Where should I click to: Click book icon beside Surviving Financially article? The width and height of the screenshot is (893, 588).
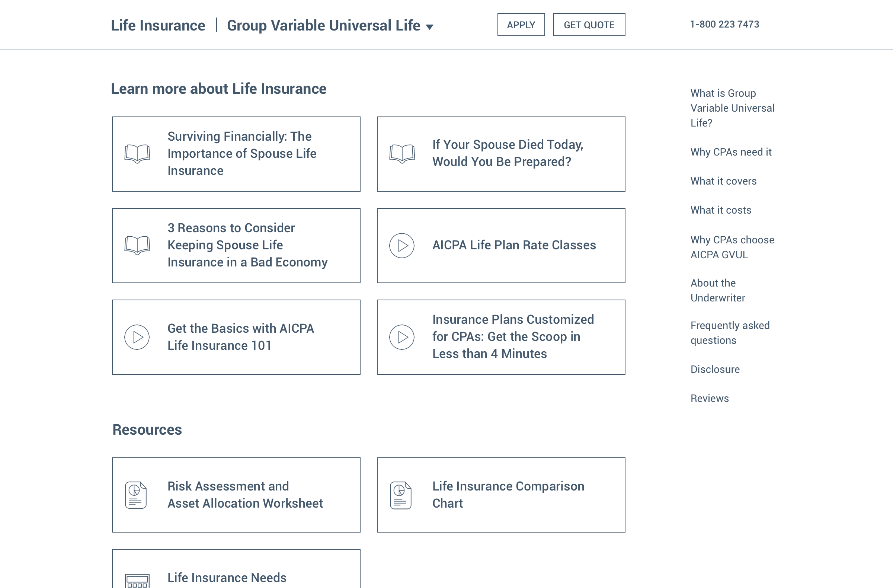(x=137, y=153)
